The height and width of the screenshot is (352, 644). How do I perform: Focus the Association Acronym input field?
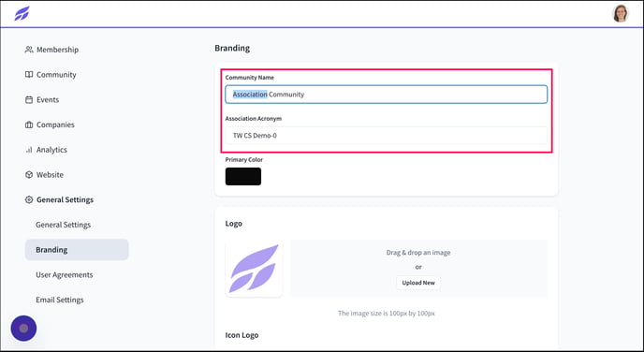[386, 136]
